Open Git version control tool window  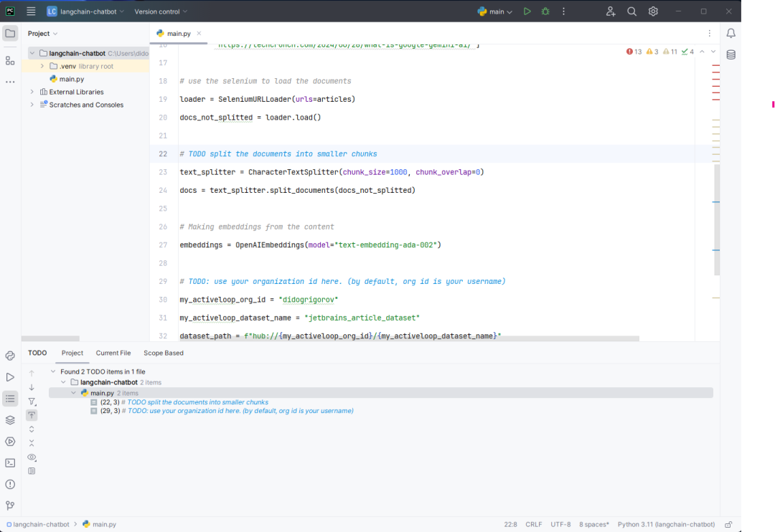click(x=10, y=505)
